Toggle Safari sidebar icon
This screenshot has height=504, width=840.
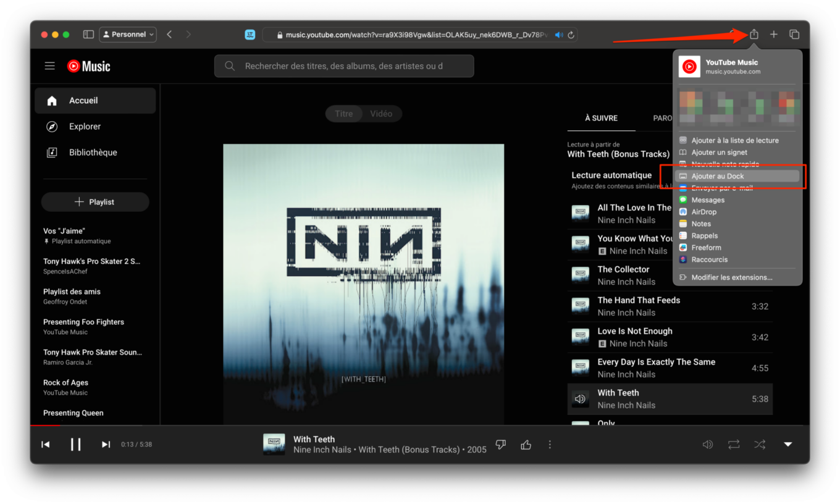(x=88, y=35)
